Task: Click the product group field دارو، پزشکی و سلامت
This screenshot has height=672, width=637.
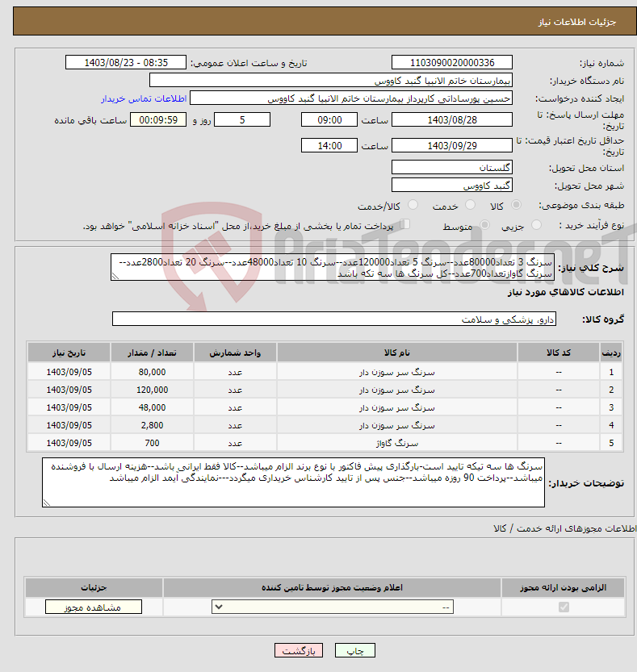Action: pyautogui.click(x=334, y=319)
